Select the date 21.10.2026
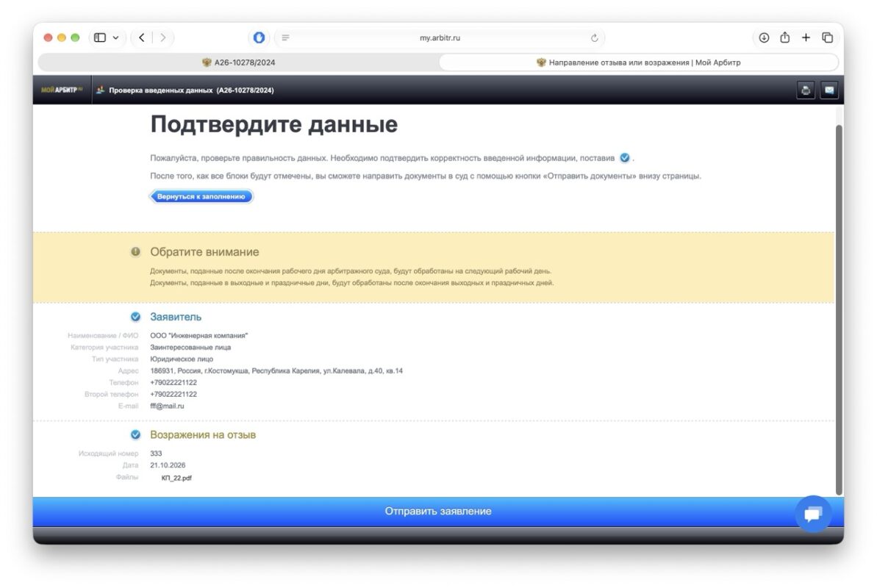The image size is (877, 588). 168,465
